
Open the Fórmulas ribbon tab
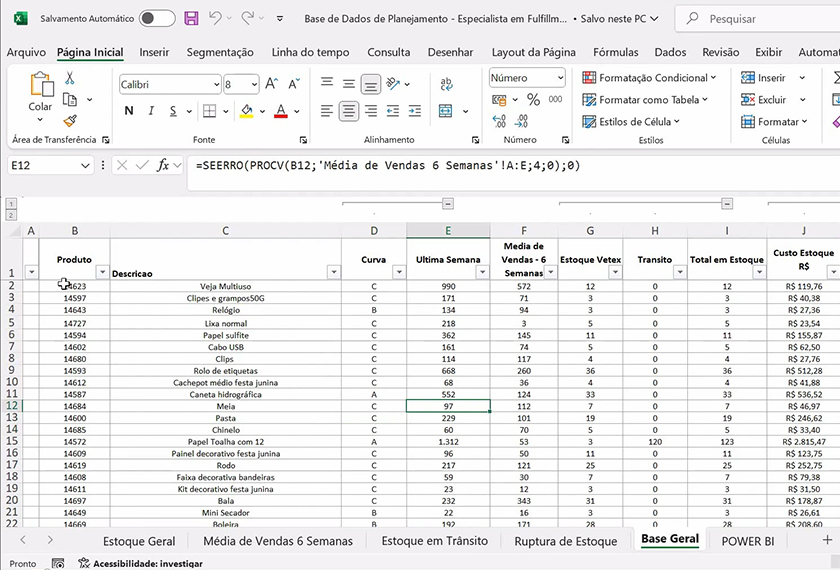pos(615,52)
